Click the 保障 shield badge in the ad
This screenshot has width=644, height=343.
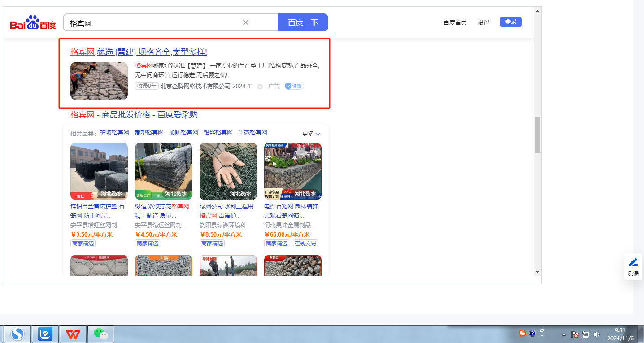tap(294, 86)
